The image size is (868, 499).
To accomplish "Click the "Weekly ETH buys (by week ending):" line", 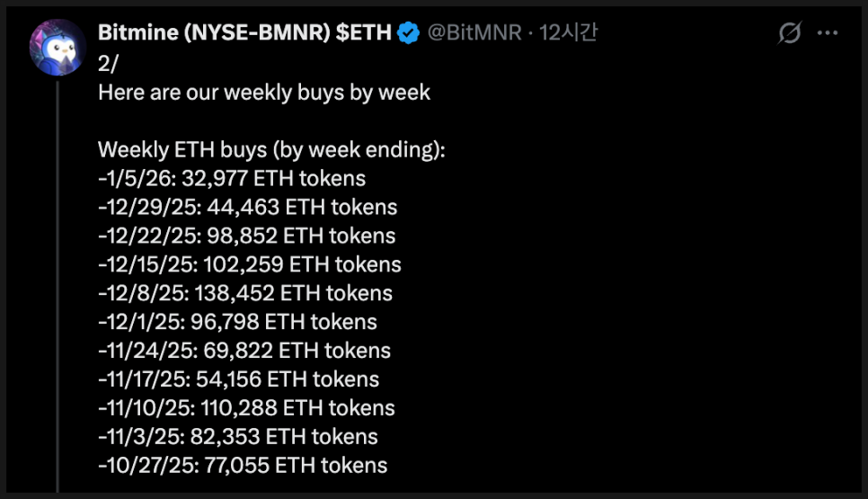I will point(270,149).
